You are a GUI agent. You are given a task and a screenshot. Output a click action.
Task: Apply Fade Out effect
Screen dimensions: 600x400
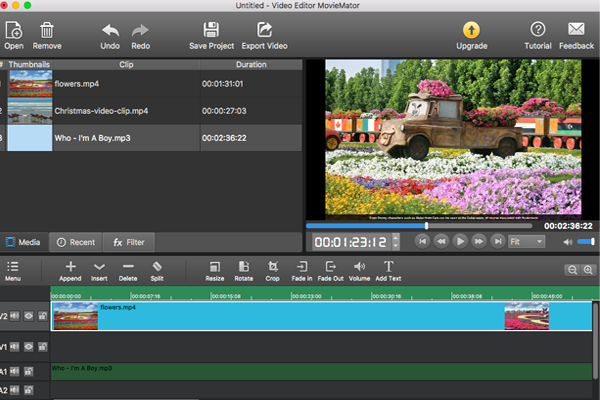click(331, 271)
